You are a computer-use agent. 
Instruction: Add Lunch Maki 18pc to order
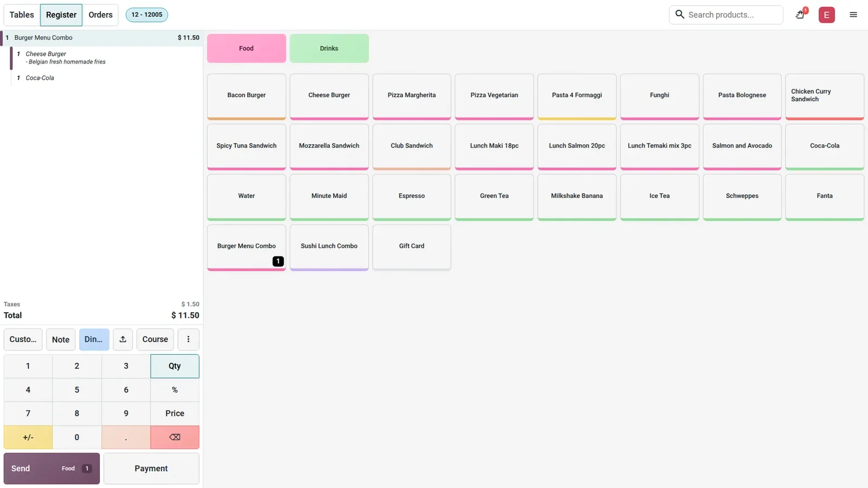point(494,147)
